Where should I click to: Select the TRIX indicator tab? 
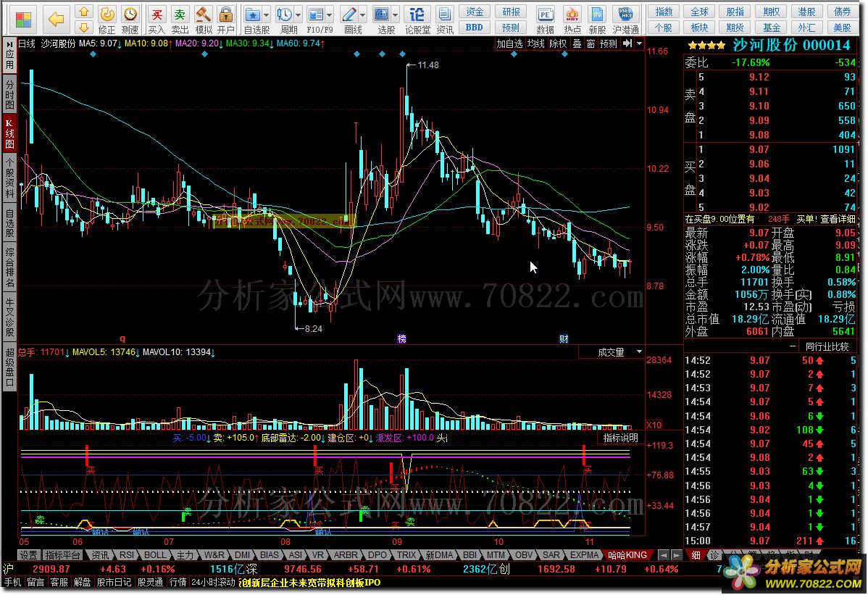[406, 554]
